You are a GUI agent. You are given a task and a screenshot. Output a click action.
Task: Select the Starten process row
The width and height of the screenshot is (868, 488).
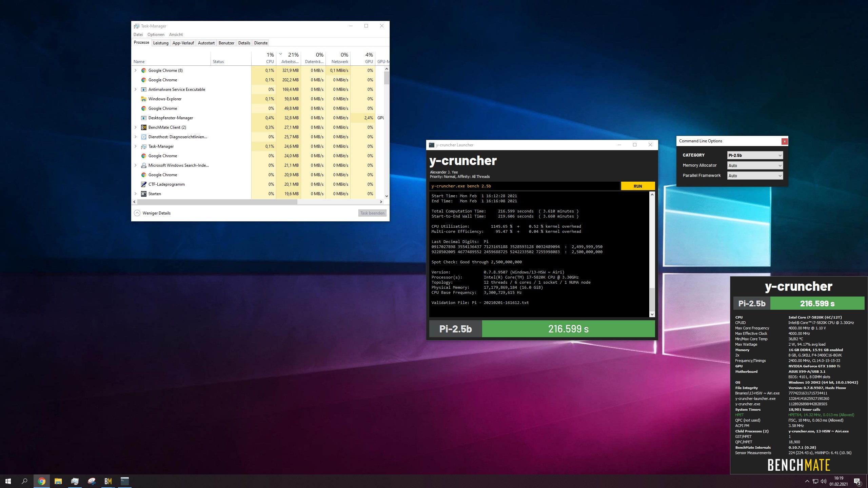(258, 194)
